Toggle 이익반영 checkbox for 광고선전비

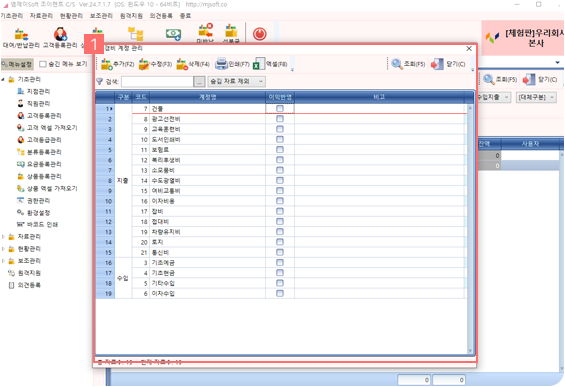(280, 119)
